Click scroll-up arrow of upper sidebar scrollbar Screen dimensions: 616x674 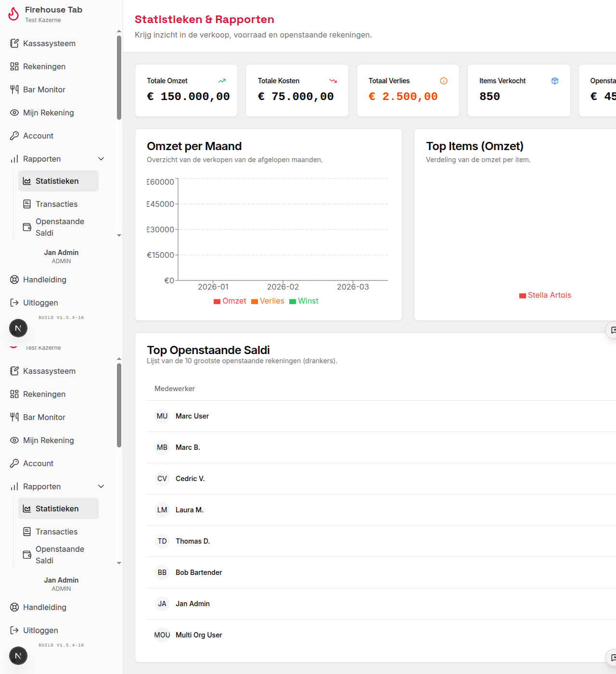(x=119, y=31)
